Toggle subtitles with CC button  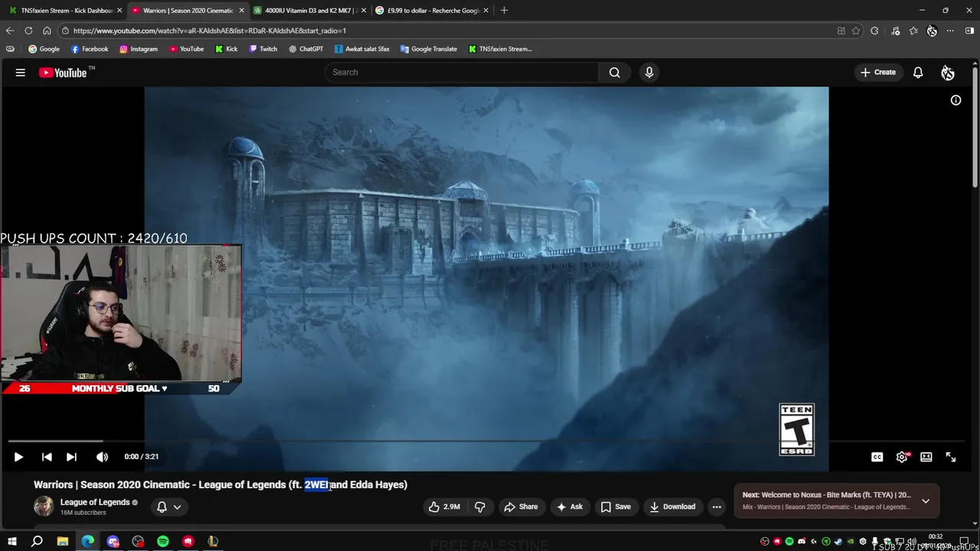pyautogui.click(x=877, y=457)
